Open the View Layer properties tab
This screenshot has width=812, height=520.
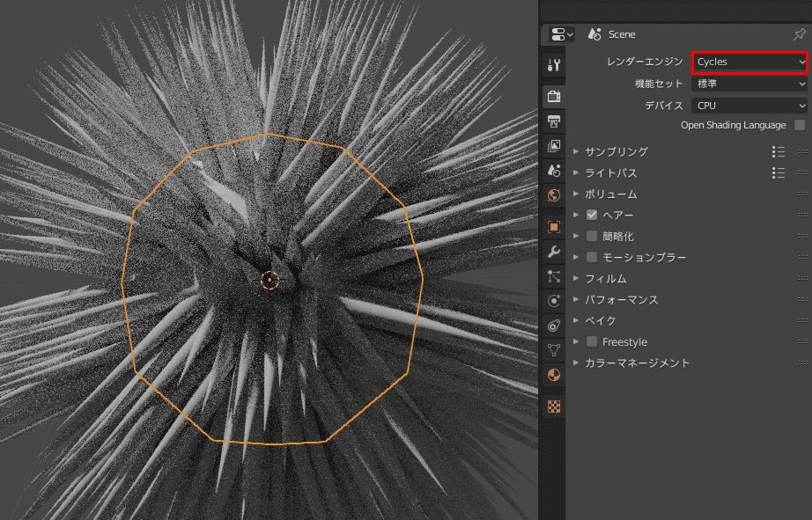pos(554,146)
